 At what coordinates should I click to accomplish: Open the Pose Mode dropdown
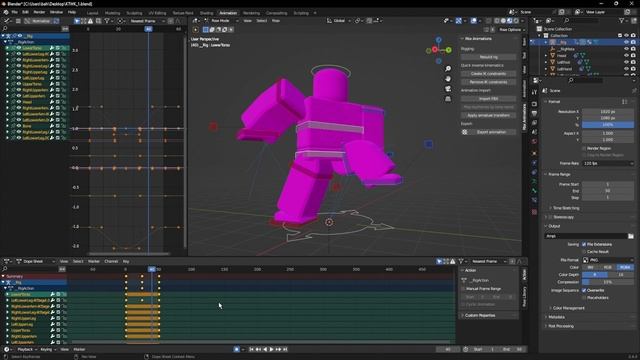222,20
